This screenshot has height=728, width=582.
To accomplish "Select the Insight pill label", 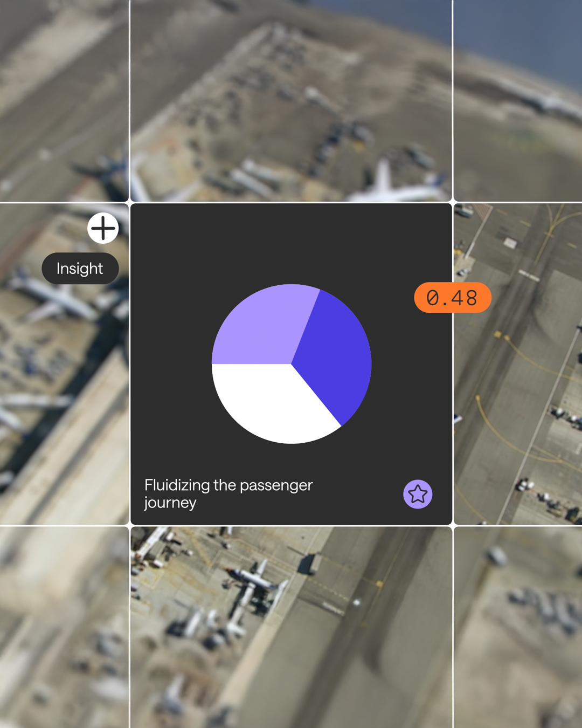I will pyautogui.click(x=80, y=269).
